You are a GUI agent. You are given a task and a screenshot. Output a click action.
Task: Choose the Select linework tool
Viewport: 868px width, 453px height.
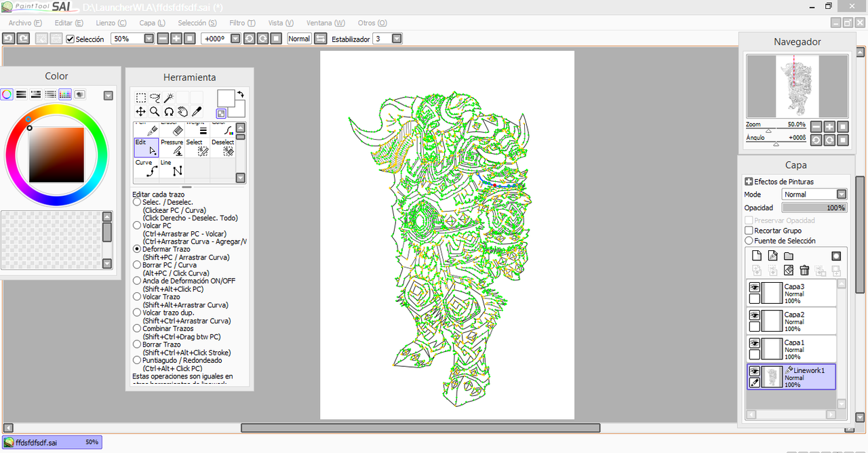[197, 148]
